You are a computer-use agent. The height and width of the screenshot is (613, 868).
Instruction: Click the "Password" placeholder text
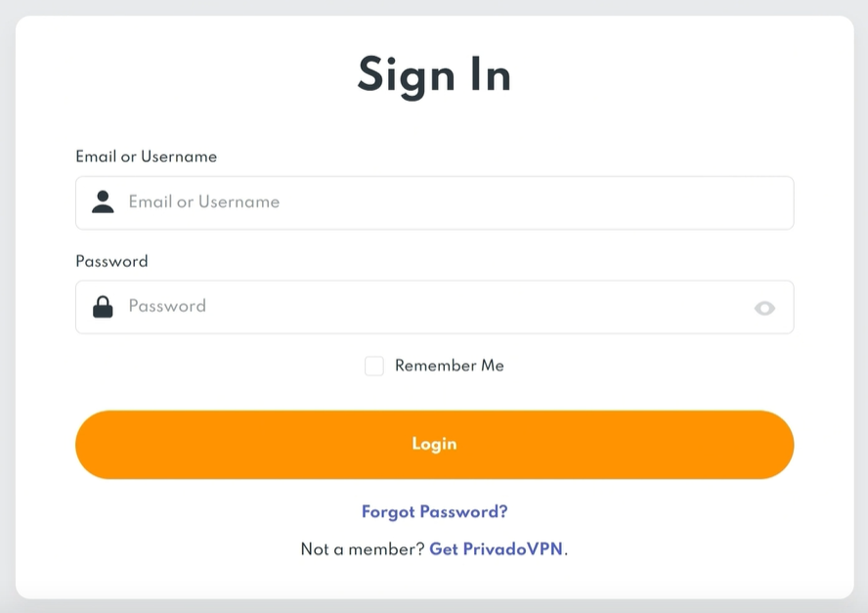(x=167, y=306)
